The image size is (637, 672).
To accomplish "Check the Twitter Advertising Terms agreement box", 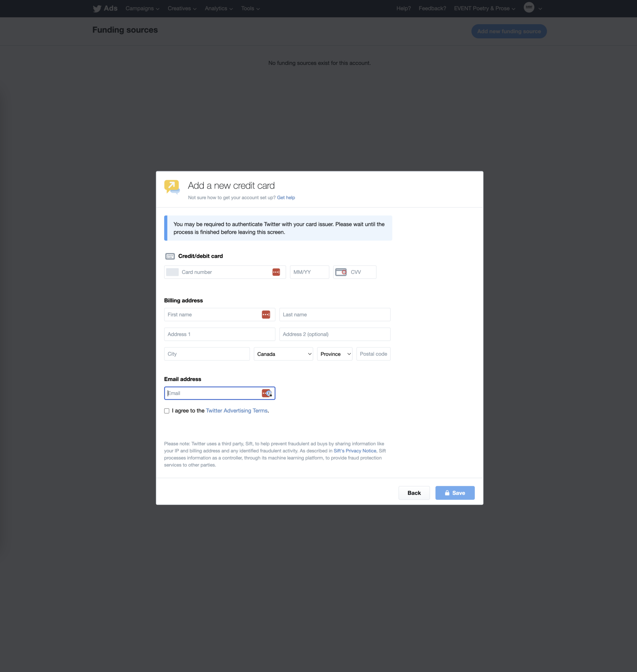I will click(167, 411).
